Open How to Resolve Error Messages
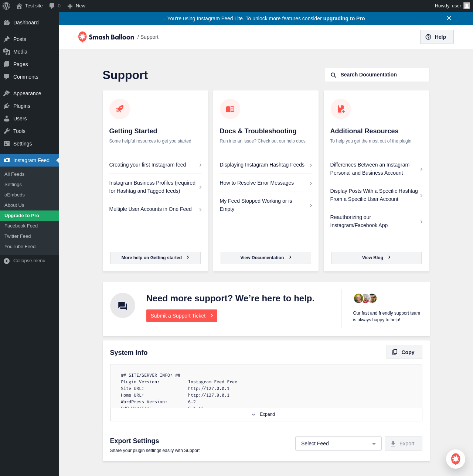This screenshot has height=476, width=473. (x=266, y=183)
